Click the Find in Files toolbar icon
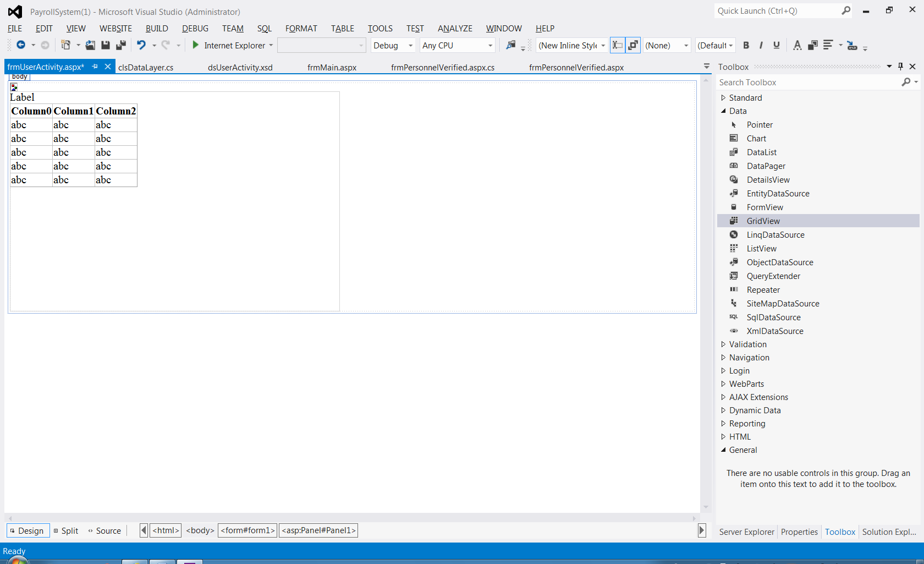Viewport: 924px width, 564px height. (511, 45)
